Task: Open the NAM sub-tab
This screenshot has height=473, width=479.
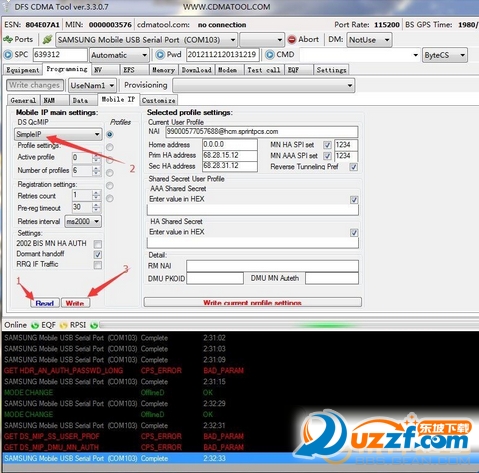Action: pyautogui.click(x=54, y=100)
